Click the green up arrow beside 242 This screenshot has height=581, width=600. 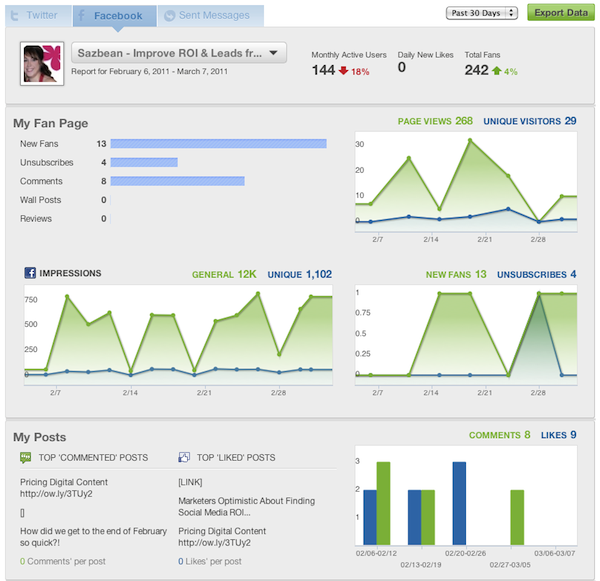(x=496, y=71)
